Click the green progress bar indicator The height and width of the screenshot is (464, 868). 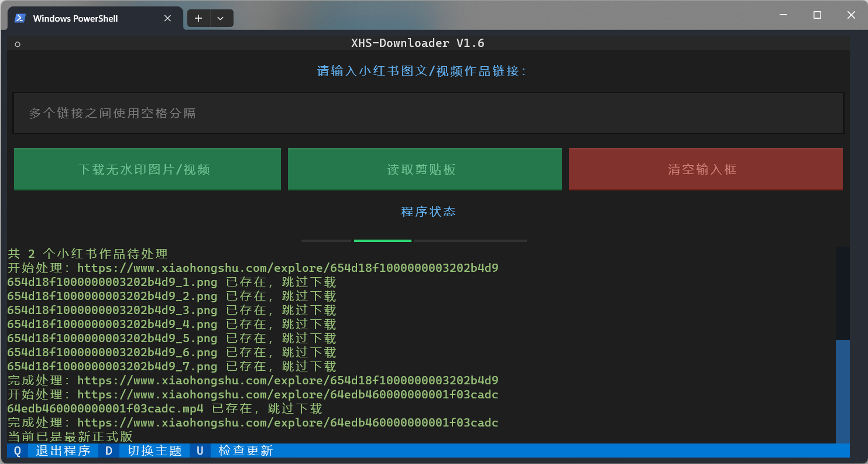tap(383, 240)
